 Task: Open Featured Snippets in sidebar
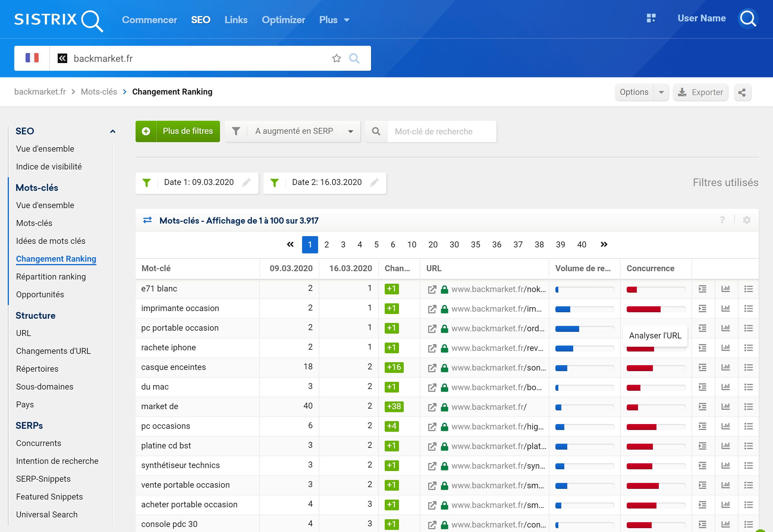[49, 497]
